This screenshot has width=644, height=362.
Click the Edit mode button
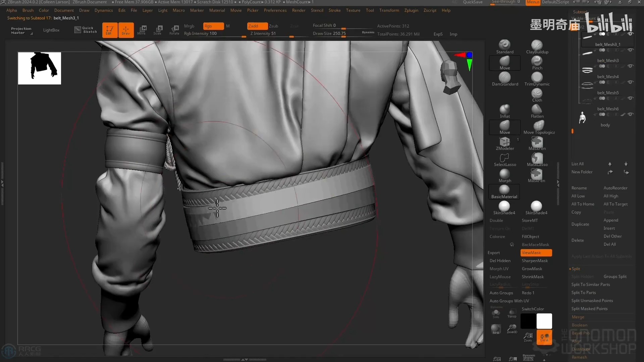coord(110,30)
